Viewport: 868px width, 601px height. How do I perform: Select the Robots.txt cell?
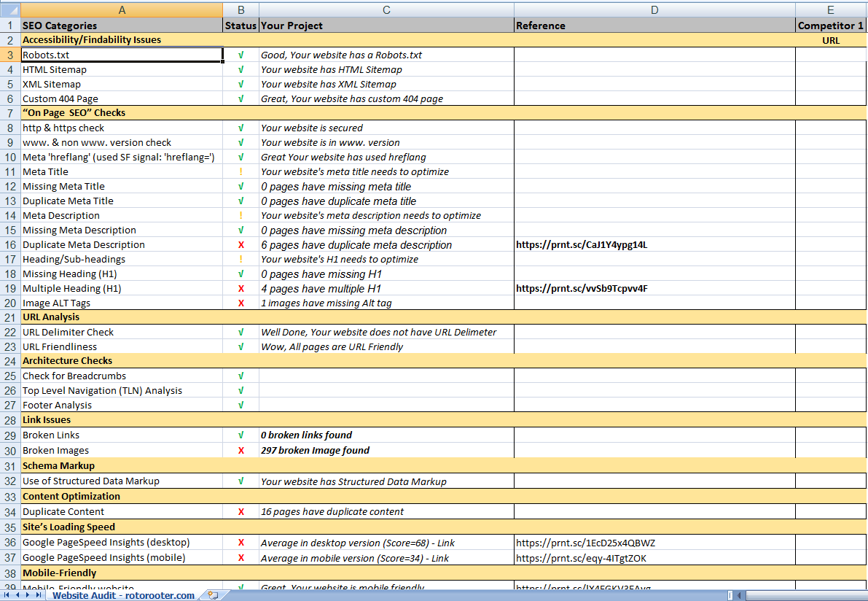tap(121, 55)
